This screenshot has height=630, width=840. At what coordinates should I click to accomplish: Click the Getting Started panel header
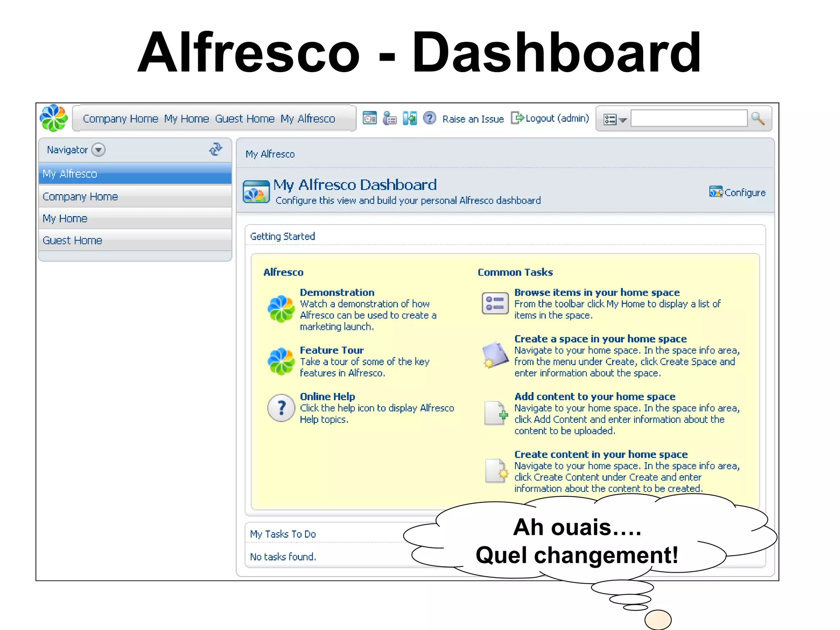(283, 237)
